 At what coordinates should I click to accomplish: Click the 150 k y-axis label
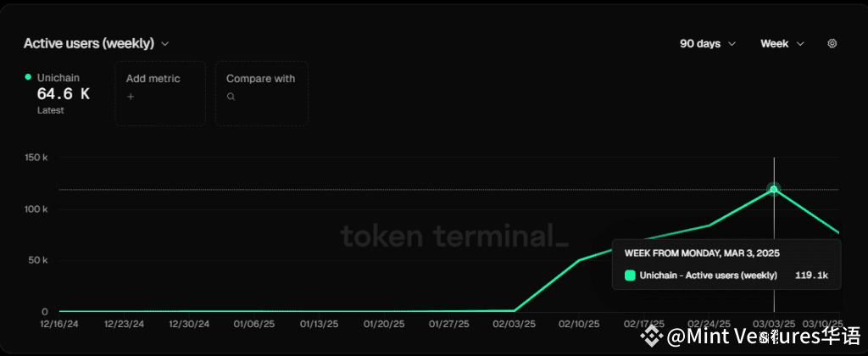[x=37, y=158]
